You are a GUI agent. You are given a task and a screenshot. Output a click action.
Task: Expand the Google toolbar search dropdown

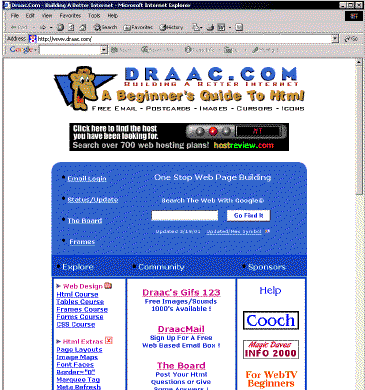click(x=104, y=50)
